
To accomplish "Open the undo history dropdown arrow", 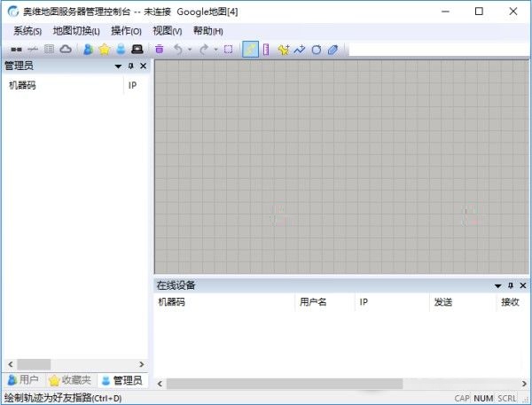I will pyautogui.click(x=190, y=50).
